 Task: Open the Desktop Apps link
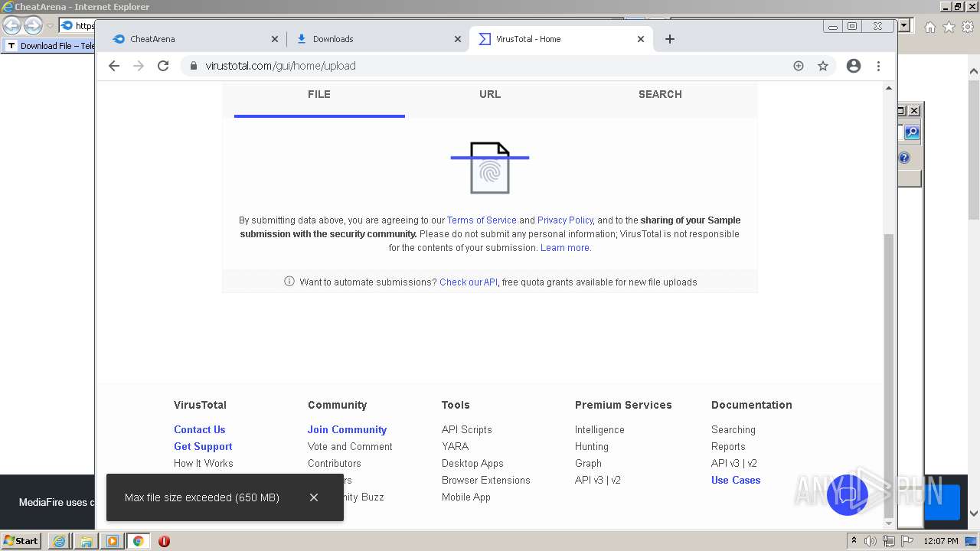472,463
